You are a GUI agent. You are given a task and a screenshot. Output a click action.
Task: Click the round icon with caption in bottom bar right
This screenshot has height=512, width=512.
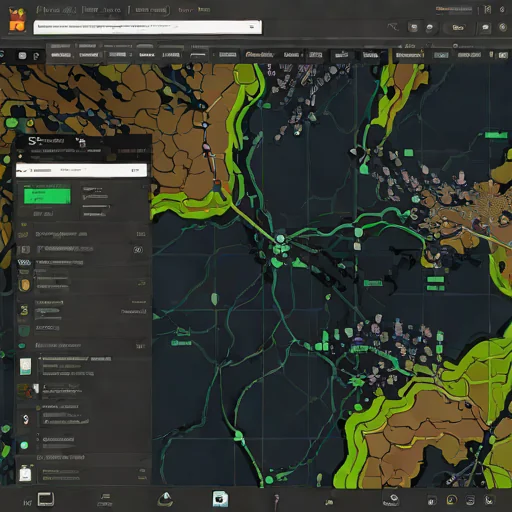point(392,500)
